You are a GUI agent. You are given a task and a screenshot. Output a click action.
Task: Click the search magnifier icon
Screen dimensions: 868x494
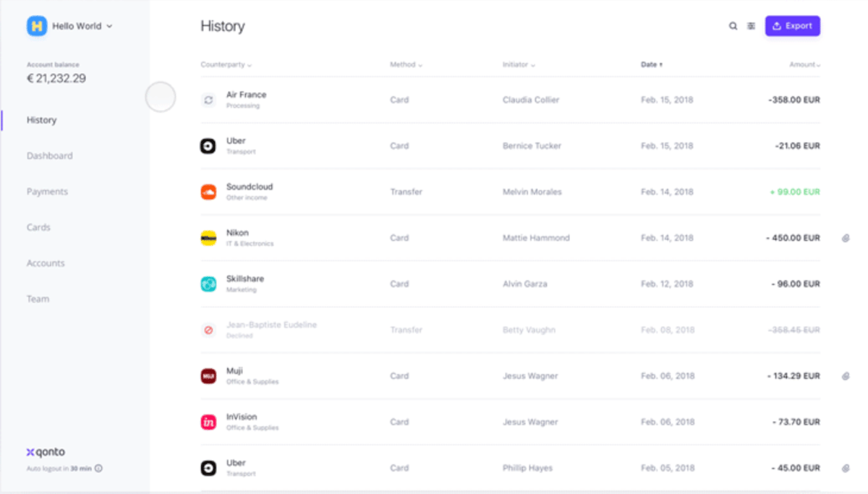pos(733,26)
